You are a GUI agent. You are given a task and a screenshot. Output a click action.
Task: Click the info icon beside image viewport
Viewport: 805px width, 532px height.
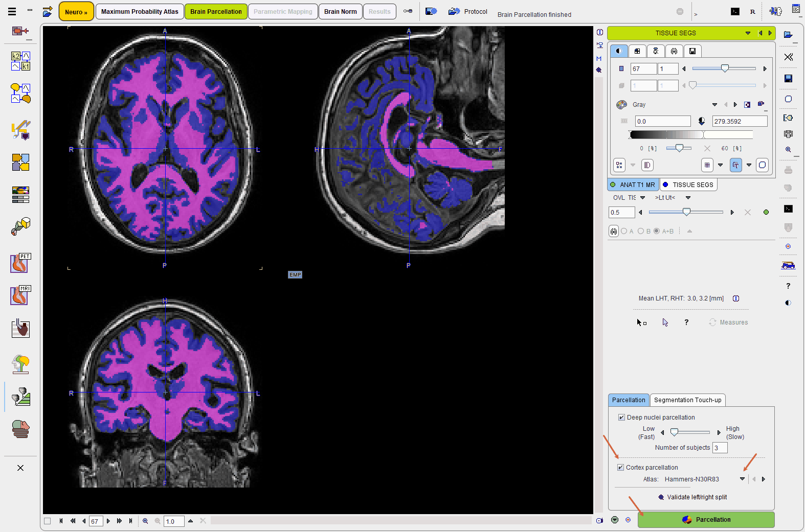click(x=599, y=32)
